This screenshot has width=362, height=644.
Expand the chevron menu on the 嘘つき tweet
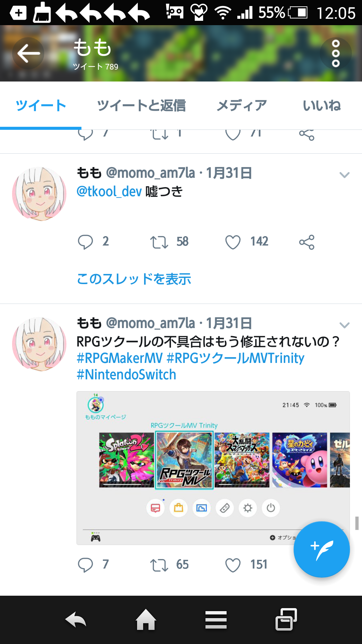click(345, 175)
